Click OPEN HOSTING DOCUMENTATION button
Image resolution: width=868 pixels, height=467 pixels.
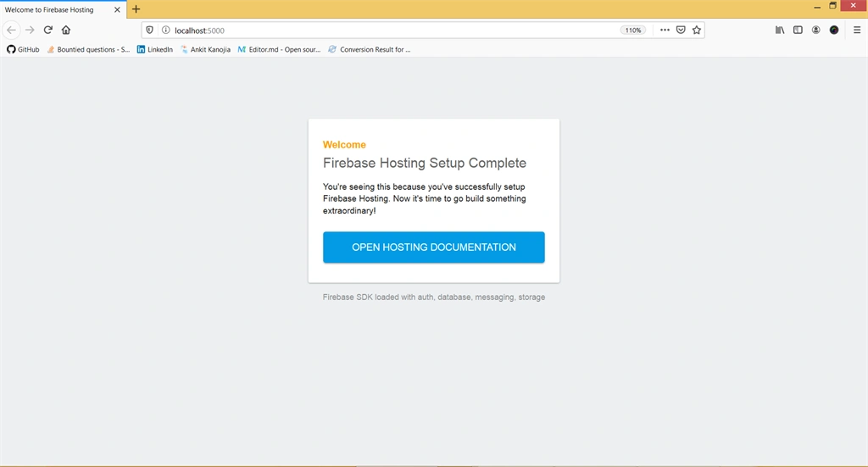click(x=434, y=247)
